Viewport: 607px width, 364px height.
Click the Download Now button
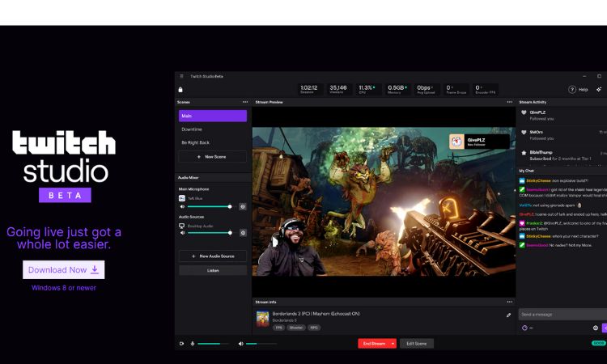coord(63,269)
